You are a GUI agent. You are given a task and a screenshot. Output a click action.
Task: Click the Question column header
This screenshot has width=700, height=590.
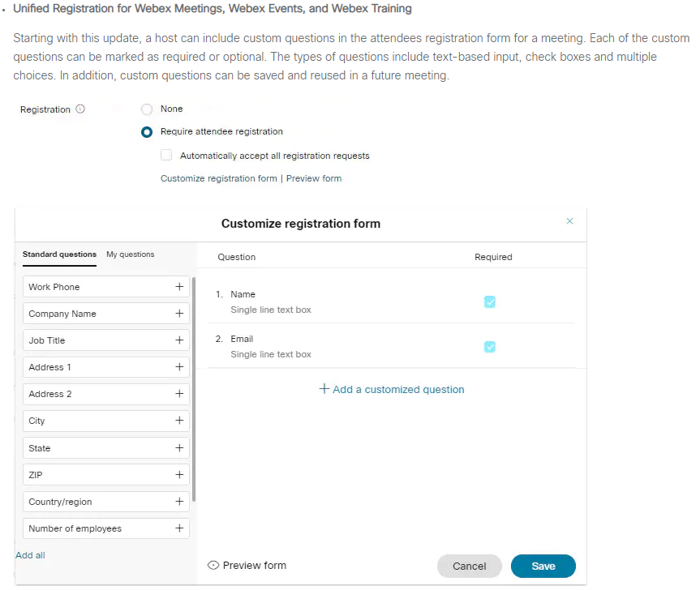(237, 257)
